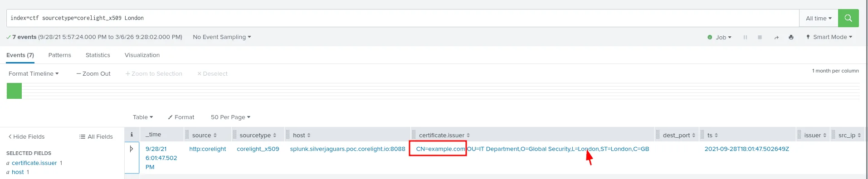Sort by the ts column
Viewport: 868px width, 179px height.
point(712,135)
